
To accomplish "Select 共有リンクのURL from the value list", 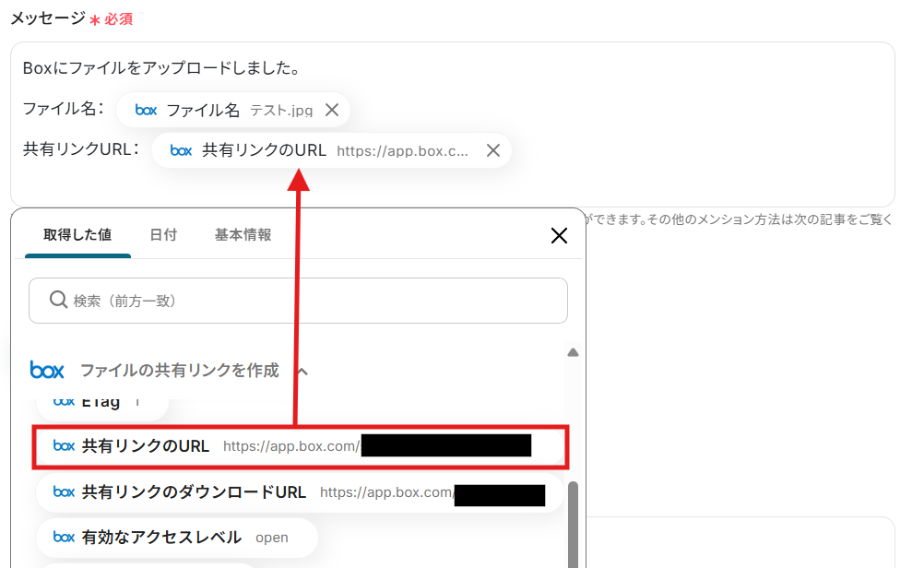I will tap(301, 446).
